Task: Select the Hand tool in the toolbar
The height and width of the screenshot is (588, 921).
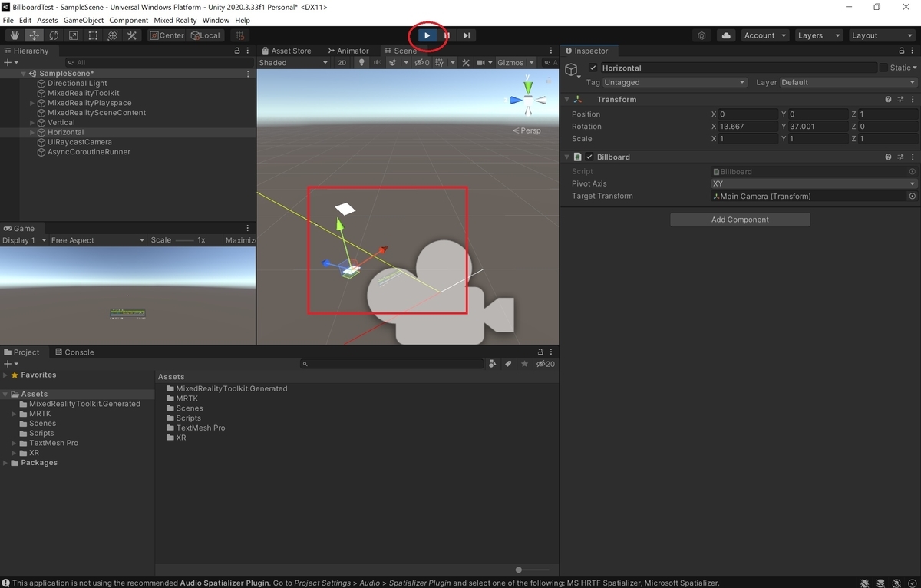Action: click(15, 35)
